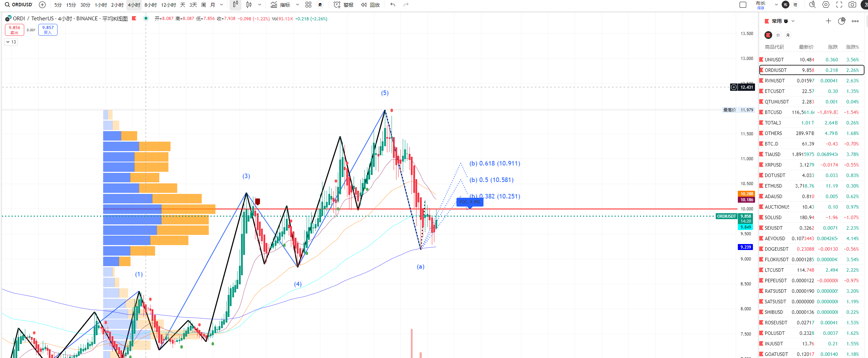Select PEPEUSDT in the watchlist

(811, 281)
